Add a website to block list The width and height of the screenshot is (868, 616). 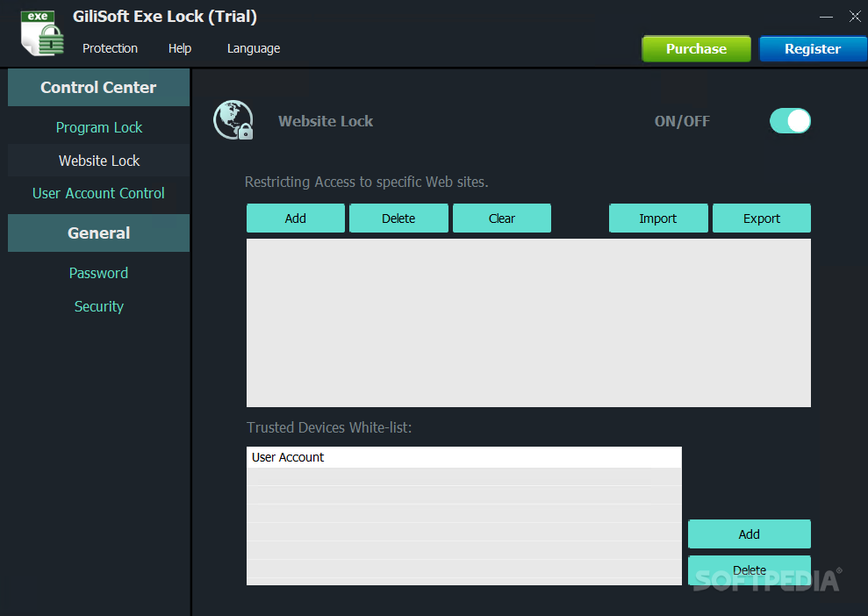[296, 218]
